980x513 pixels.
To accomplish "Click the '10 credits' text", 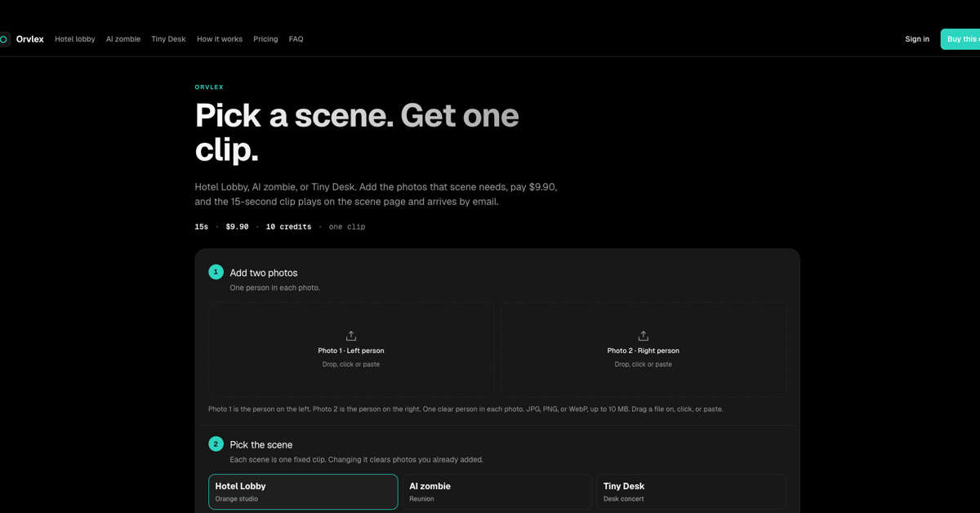I will (288, 227).
